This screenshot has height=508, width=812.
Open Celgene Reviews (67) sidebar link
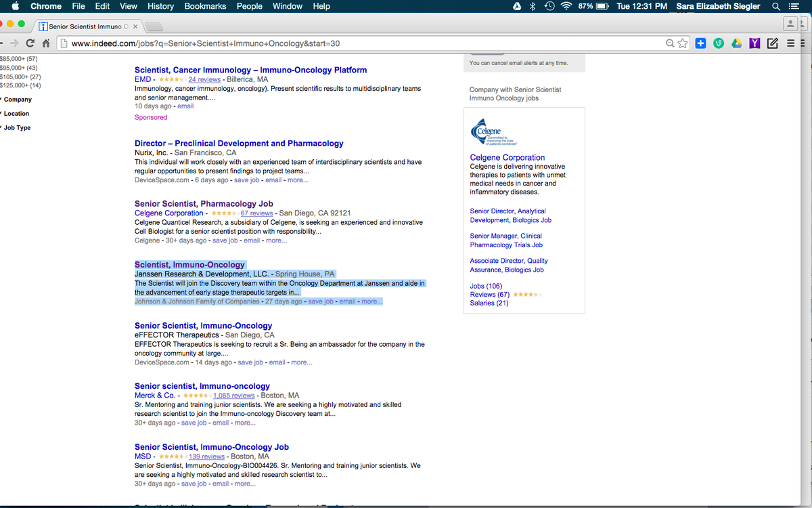pyautogui.click(x=490, y=295)
